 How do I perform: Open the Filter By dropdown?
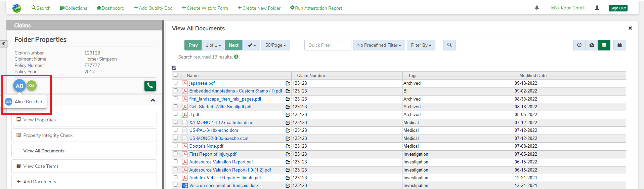421,45
